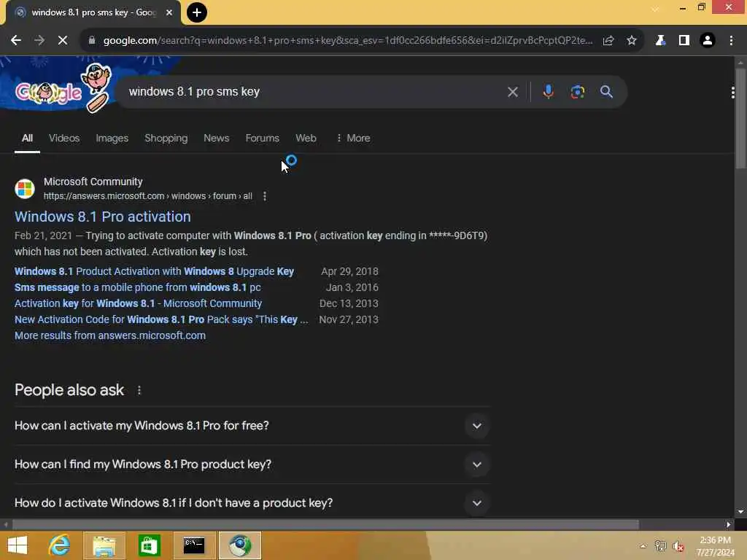Open the People also ask options dots
The image size is (747, 560).
click(x=139, y=391)
